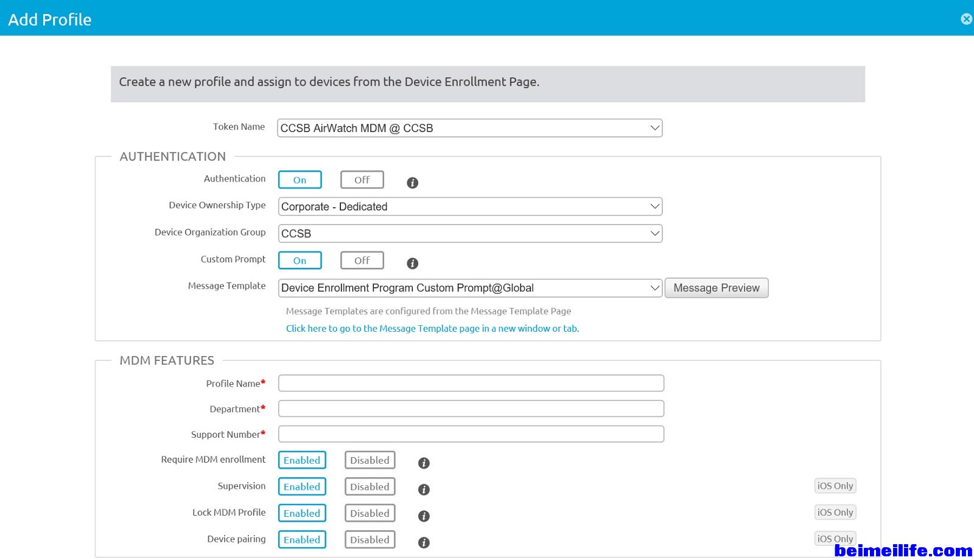The image size is (974, 560).
Task: Click the Message Preview button
Action: pyautogui.click(x=716, y=288)
